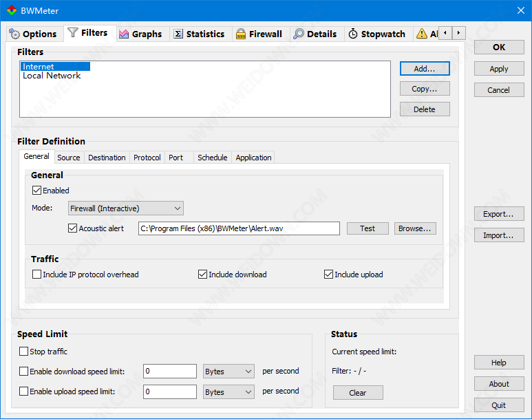532x419 pixels.
Task: Toggle the Acoustic alert checkbox
Action: (72, 228)
